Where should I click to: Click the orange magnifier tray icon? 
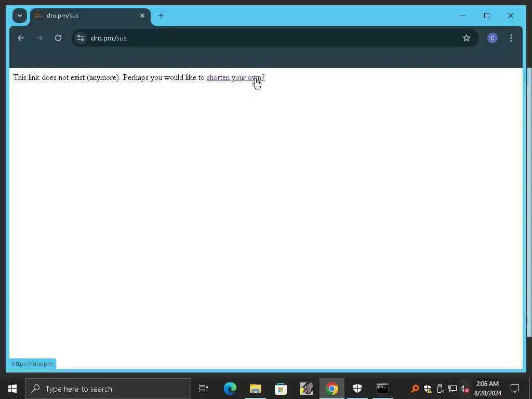coord(415,389)
